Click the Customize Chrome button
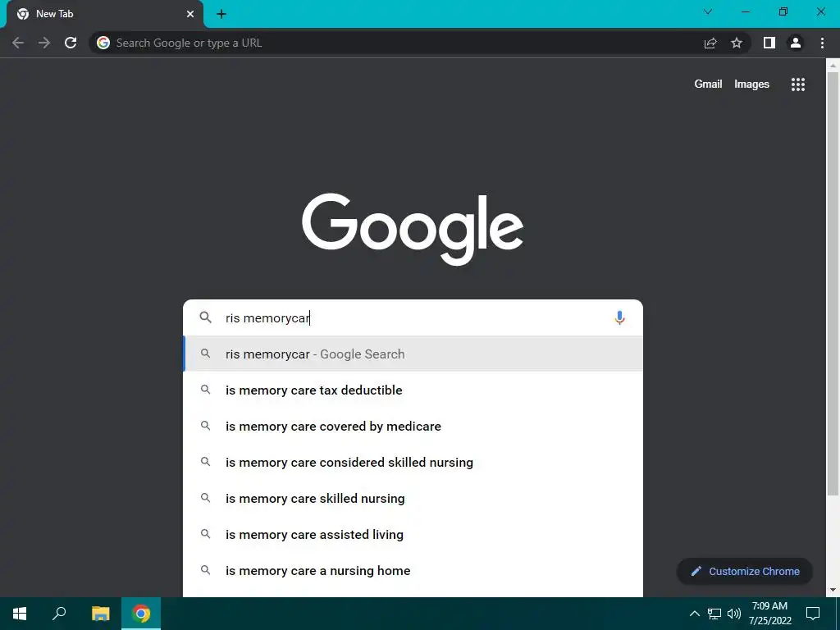Viewport: 840px width, 630px height. point(745,572)
